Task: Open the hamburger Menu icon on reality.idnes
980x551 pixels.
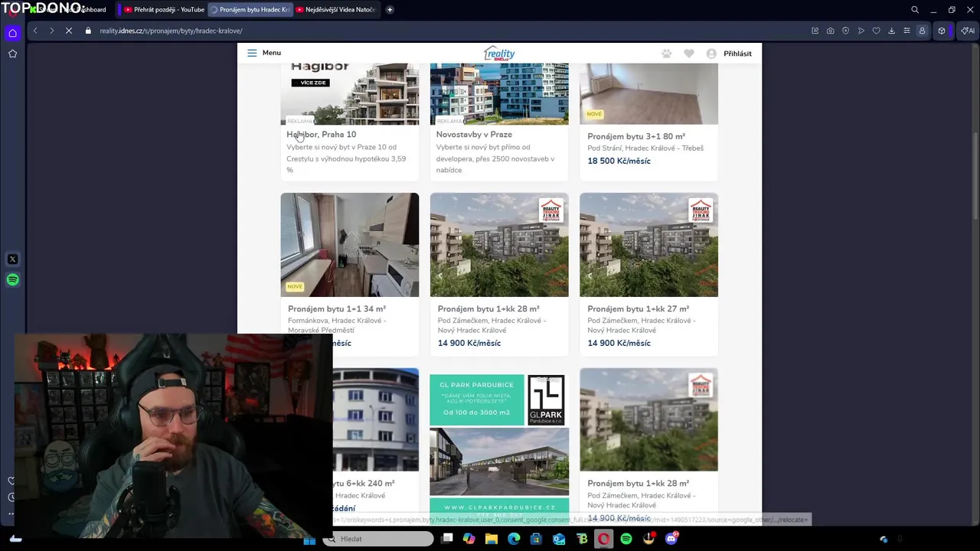Action: click(x=252, y=53)
